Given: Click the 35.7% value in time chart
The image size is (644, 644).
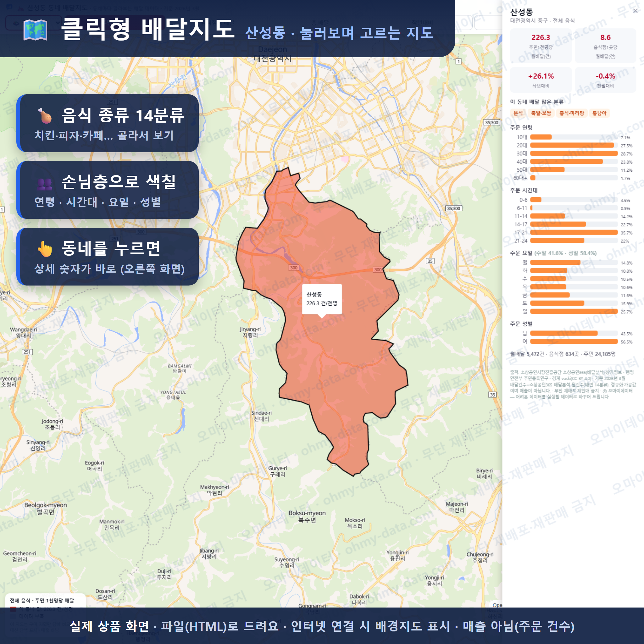Looking at the screenshot, I should click(x=626, y=233).
